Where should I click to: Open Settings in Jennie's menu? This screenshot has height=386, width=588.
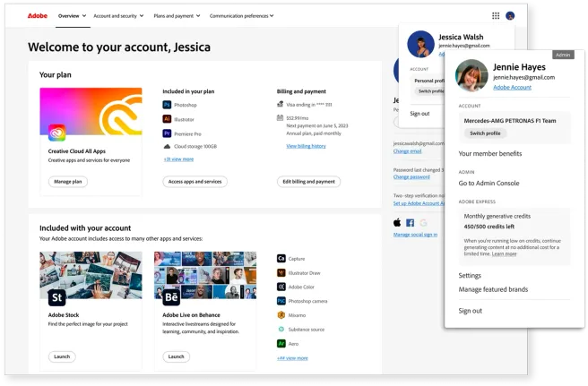[470, 276]
